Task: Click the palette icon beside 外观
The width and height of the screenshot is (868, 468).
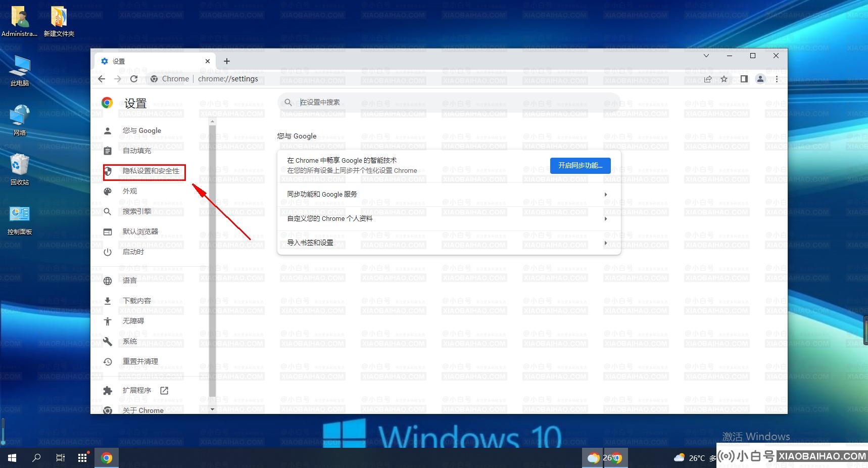Action: tap(108, 191)
